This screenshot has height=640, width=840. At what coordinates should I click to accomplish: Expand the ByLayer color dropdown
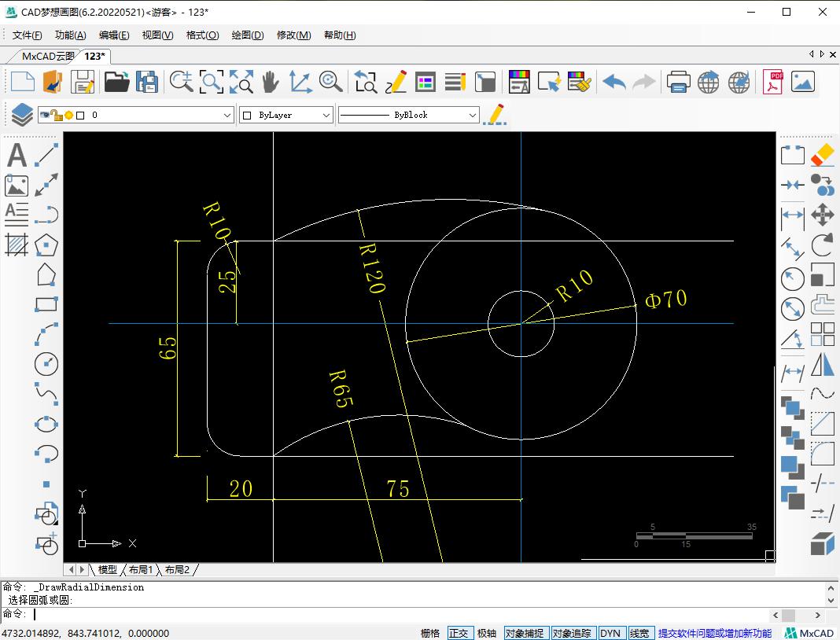point(286,115)
